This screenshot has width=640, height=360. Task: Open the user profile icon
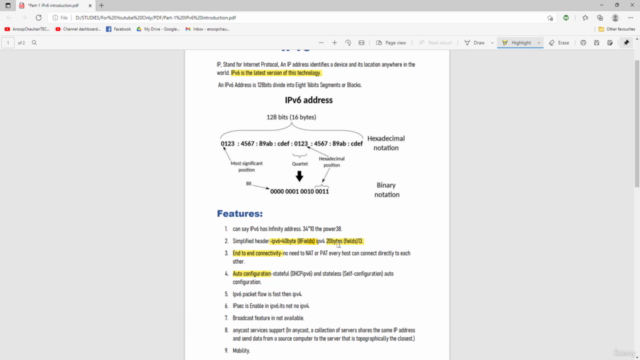[615, 18]
